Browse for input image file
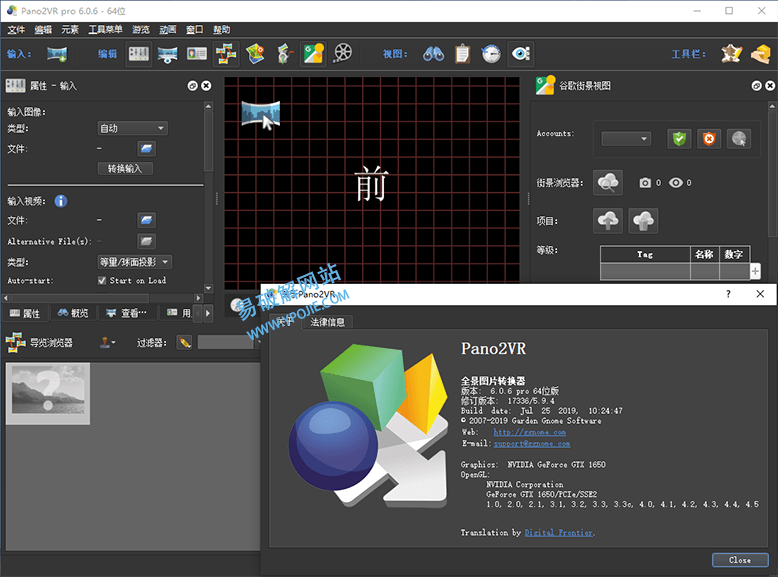 pyautogui.click(x=146, y=148)
